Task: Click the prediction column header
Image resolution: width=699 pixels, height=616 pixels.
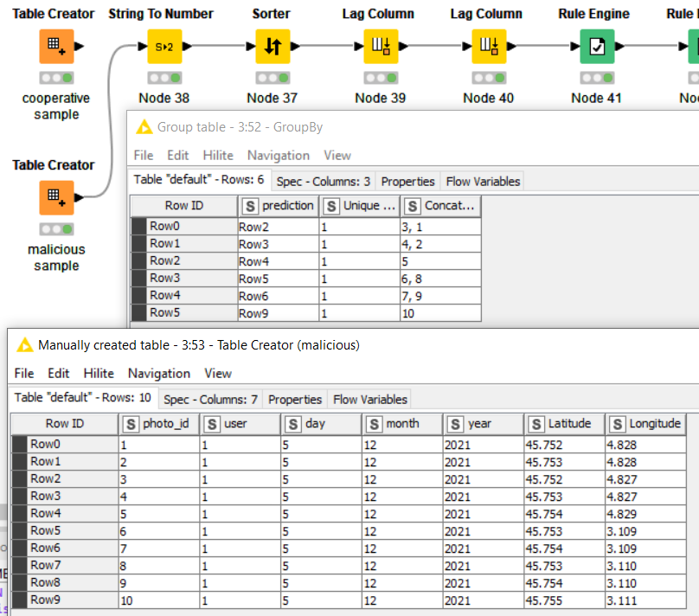Action: (279, 206)
